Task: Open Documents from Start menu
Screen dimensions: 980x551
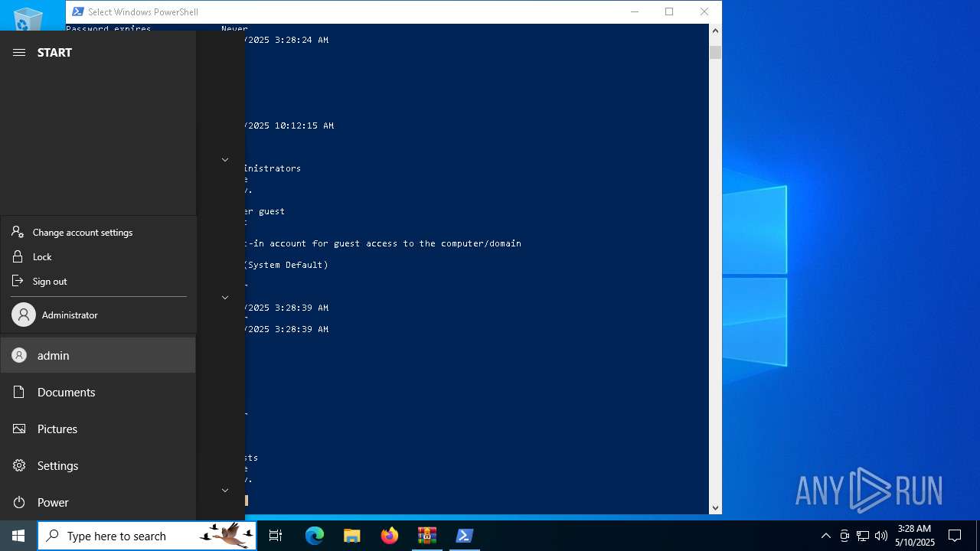Action: pyautogui.click(x=98, y=392)
